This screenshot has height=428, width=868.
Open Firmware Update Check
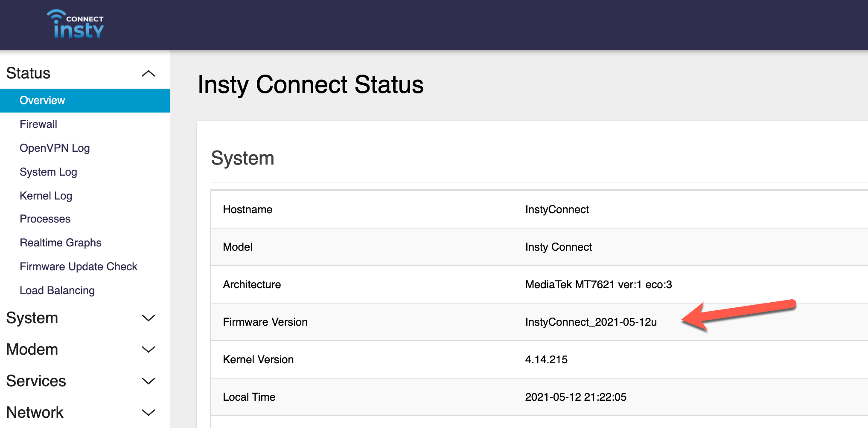pos(79,267)
